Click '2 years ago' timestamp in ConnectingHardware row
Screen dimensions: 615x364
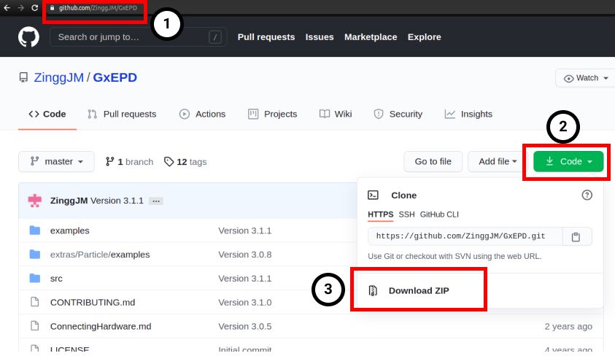coord(568,326)
